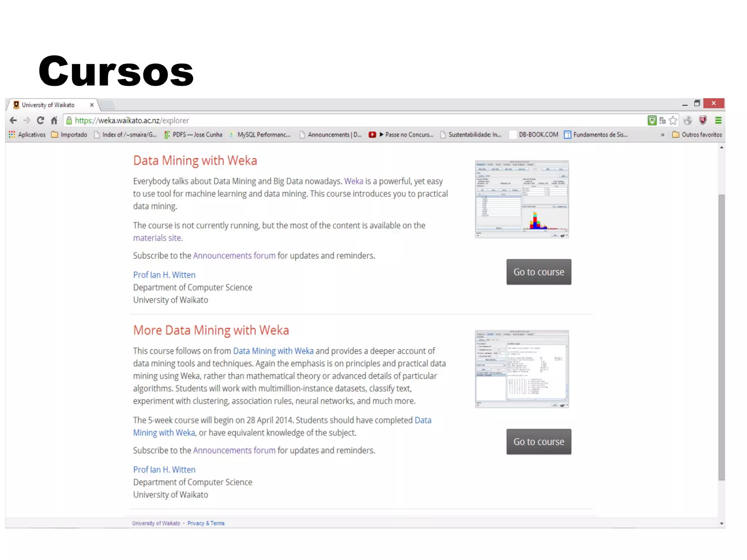Open Chrome hamburger menu icon
The height and width of the screenshot is (560, 747).
718,120
